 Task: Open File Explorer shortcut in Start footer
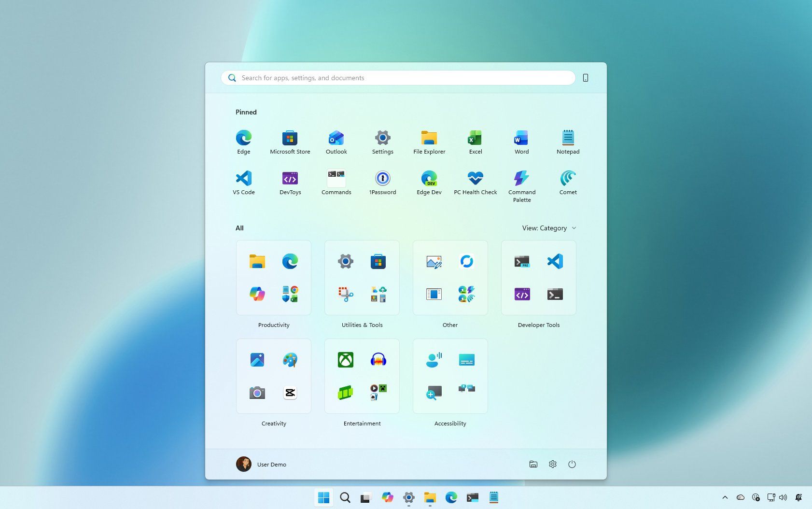tap(533, 464)
